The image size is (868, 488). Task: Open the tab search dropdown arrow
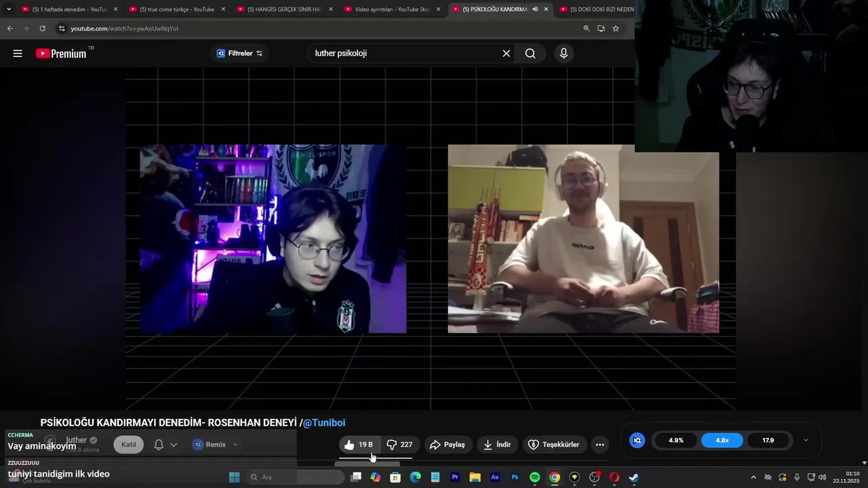(9, 9)
